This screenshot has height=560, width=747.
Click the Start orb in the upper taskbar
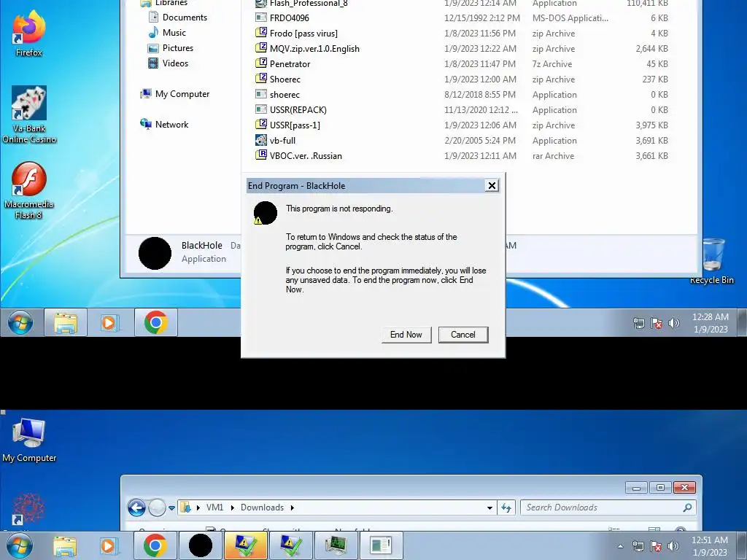(x=20, y=323)
